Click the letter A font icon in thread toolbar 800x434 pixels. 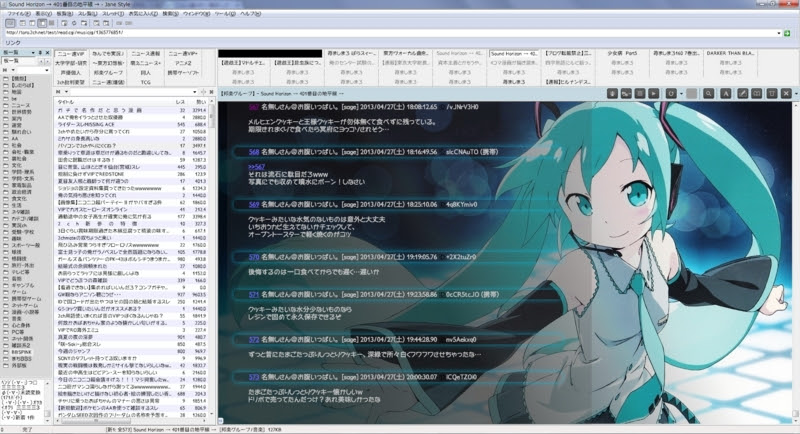click(726, 94)
